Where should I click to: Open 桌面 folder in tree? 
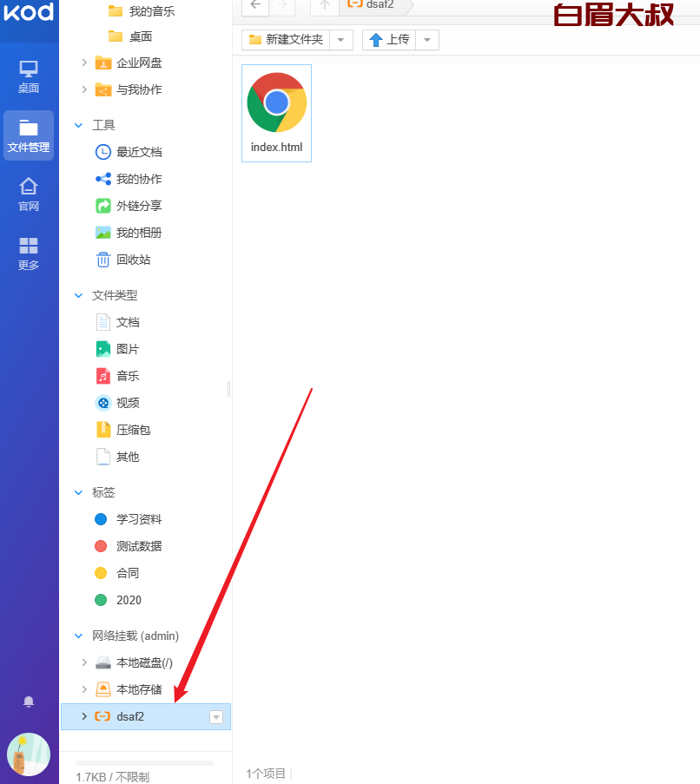point(141,37)
